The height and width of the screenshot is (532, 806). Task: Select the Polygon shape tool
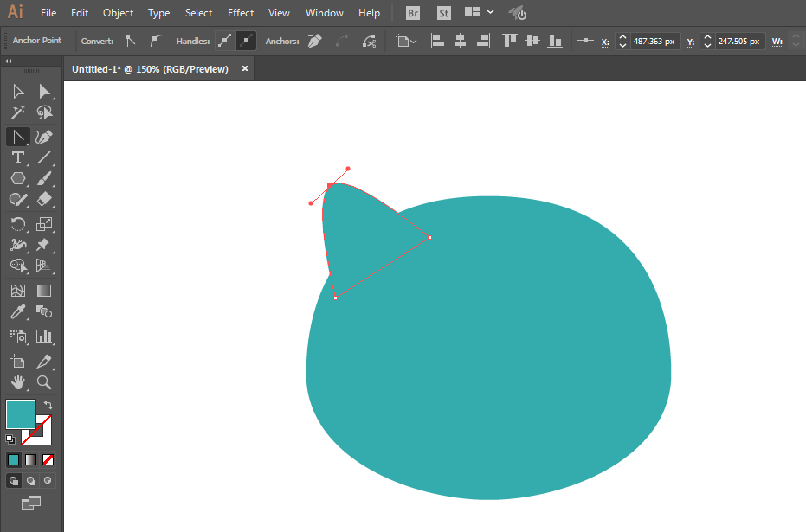click(x=18, y=178)
